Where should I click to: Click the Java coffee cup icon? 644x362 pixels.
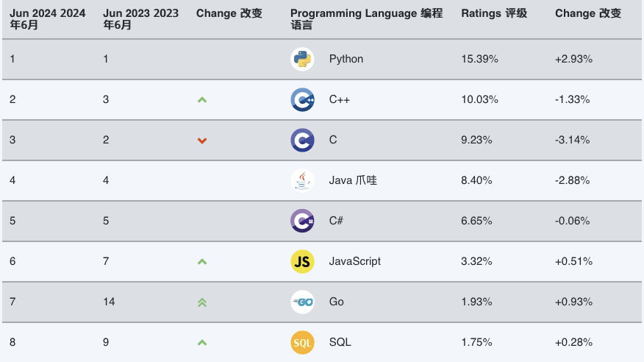click(302, 180)
